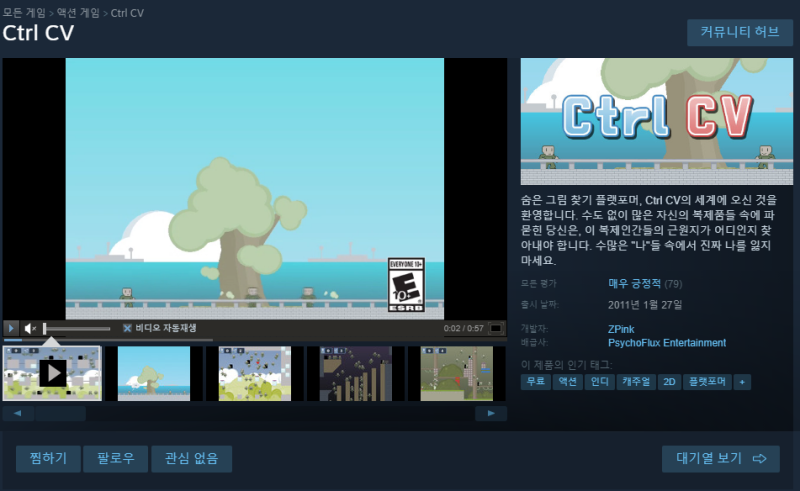Click the main video player area
Viewport: 800px width, 491px height.
pos(255,189)
